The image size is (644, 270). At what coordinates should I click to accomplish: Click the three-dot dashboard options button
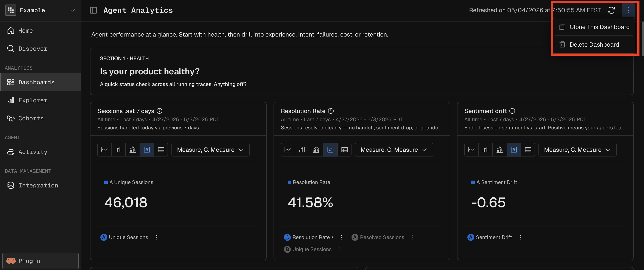[x=628, y=10]
